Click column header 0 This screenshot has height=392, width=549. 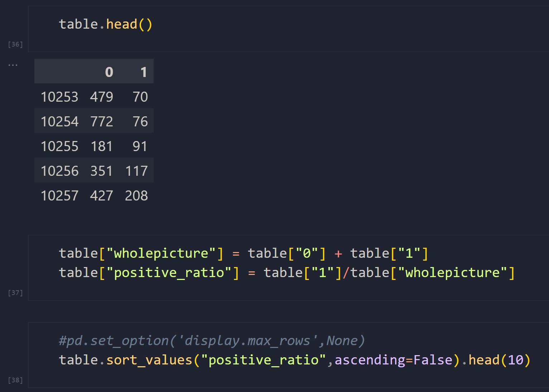[x=109, y=72]
